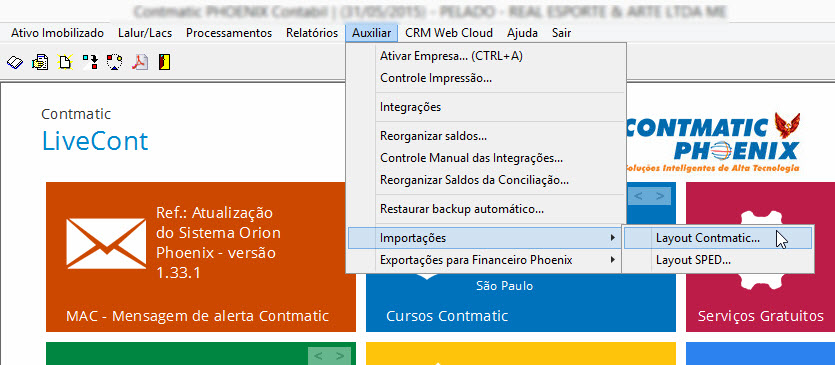Screen dimensions: 835x365
Task: Choose Reorganizar saldos... entry
Action: point(486,136)
